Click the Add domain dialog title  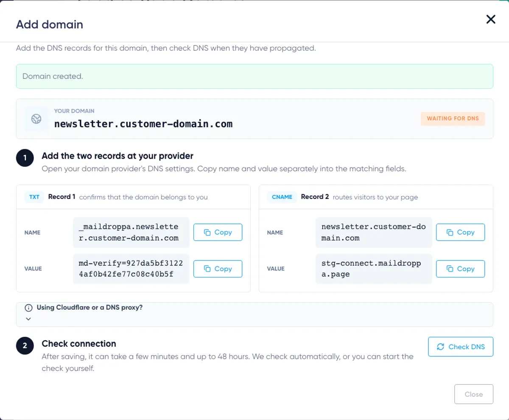tap(50, 24)
